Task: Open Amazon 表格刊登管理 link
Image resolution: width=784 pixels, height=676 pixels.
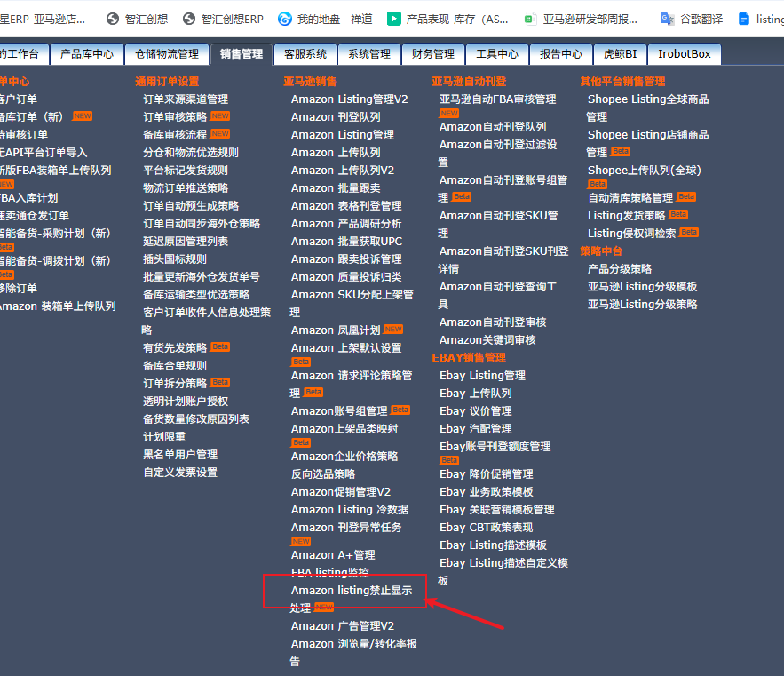Action: (346, 206)
